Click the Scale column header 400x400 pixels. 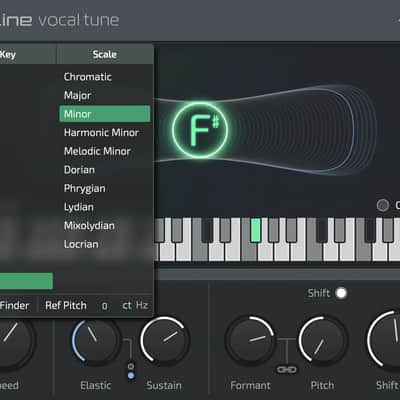click(x=105, y=54)
